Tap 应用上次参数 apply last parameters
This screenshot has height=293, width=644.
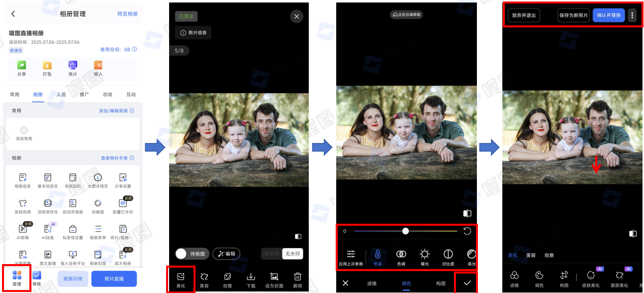pyautogui.click(x=351, y=254)
